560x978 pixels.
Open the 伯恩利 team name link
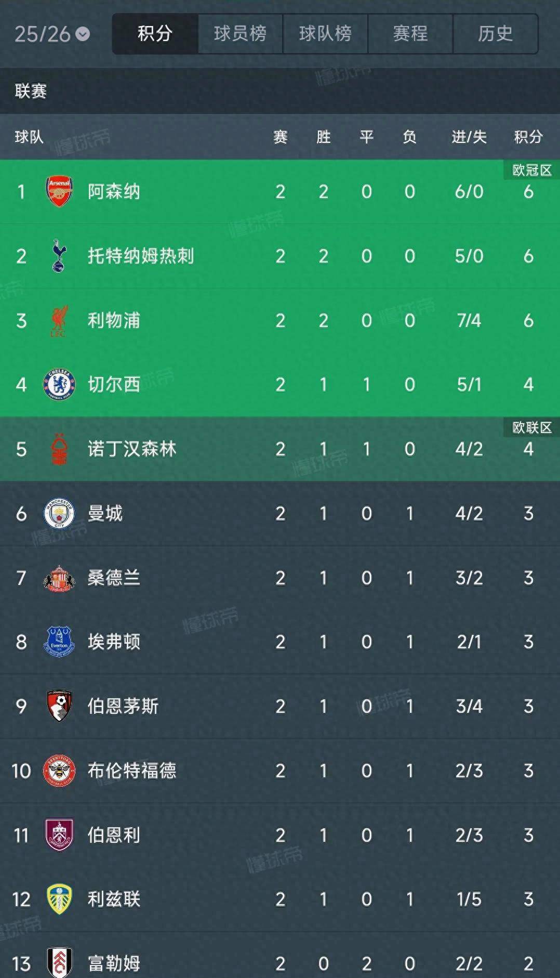click(114, 835)
